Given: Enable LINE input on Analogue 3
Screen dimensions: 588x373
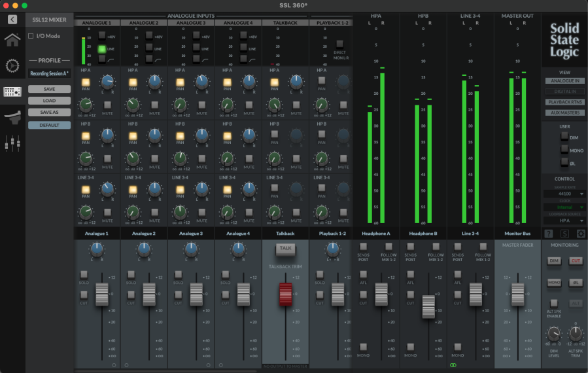Looking at the screenshot, I should [196, 47].
